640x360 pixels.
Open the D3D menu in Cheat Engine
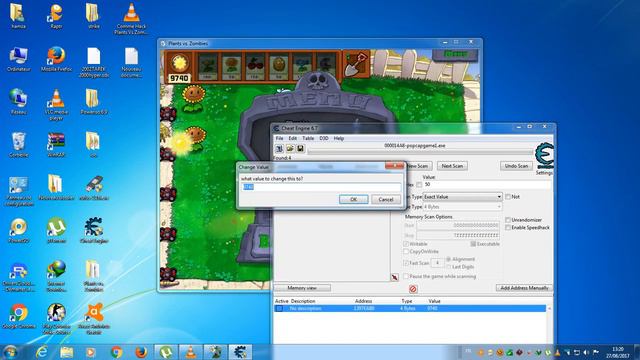pyautogui.click(x=324, y=138)
